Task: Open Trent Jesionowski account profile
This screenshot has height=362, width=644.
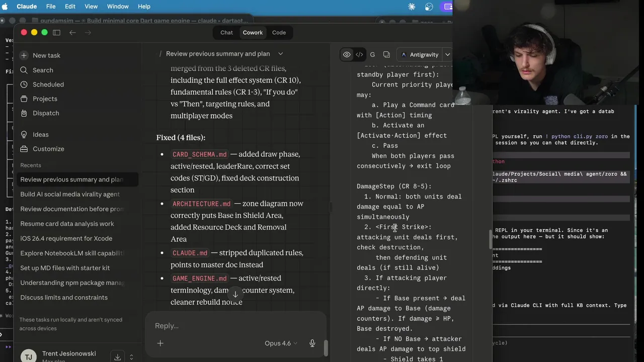Action: (x=69, y=353)
